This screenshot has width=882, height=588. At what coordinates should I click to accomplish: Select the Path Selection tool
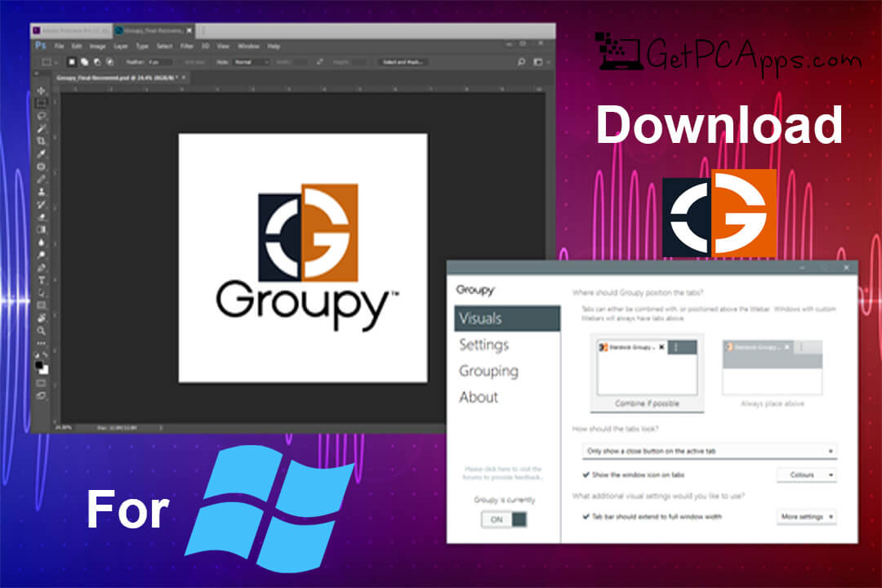click(x=41, y=293)
